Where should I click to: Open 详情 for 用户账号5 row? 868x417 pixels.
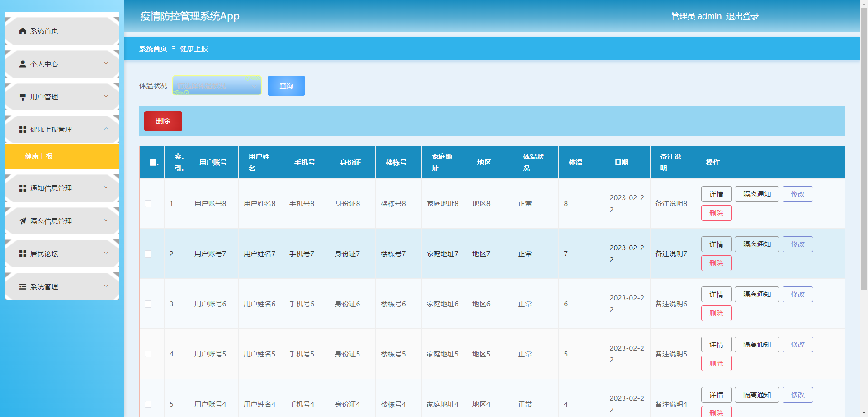(x=716, y=345)
